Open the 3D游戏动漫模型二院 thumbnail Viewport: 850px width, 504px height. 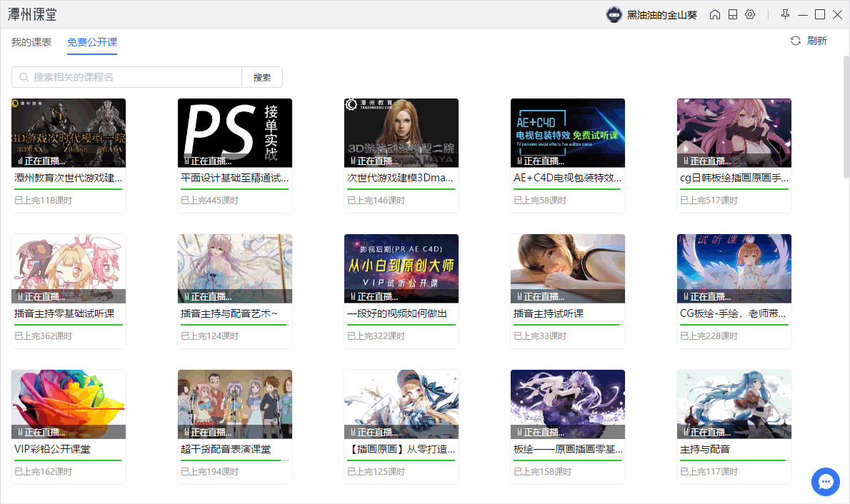(x=401, y=133)
